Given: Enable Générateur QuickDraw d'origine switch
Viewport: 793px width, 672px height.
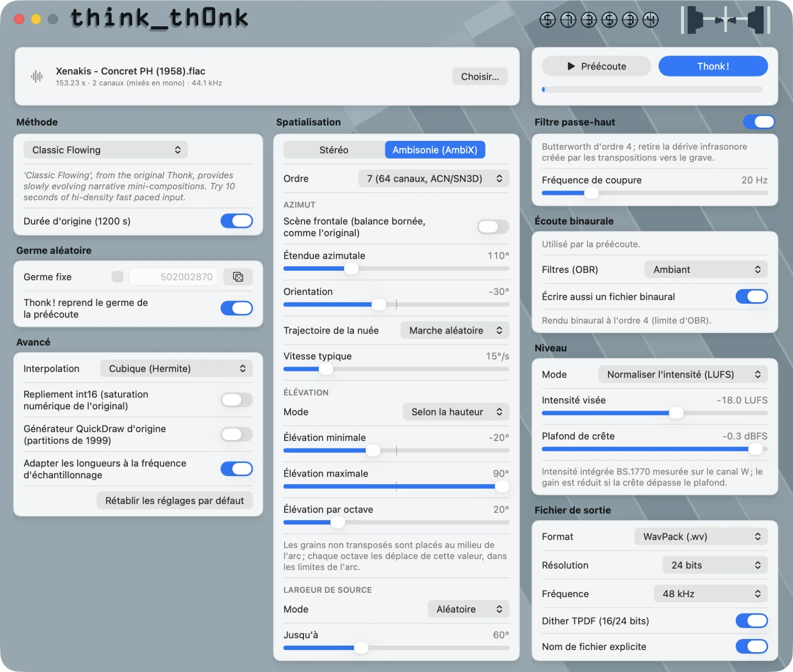Looking at the screenshot, I should pyautogui.click(x=237, y=435).
